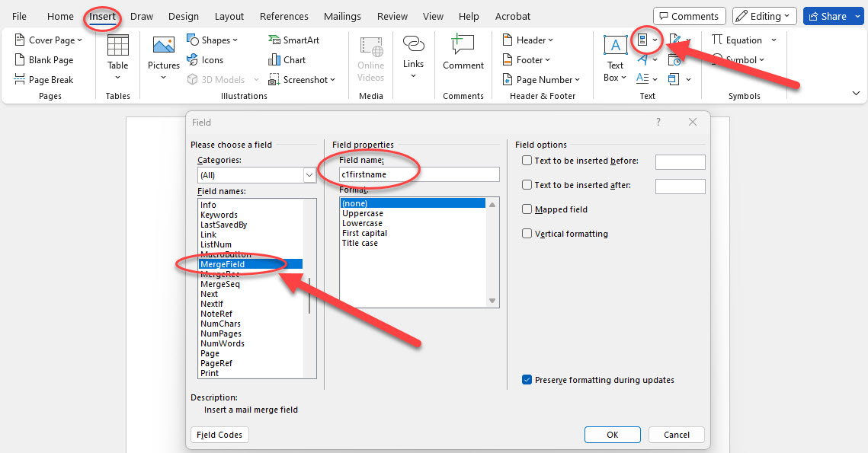This screenshot has width=868, height=453.
Task: Insert a Page Break
Action: (43, 80)
